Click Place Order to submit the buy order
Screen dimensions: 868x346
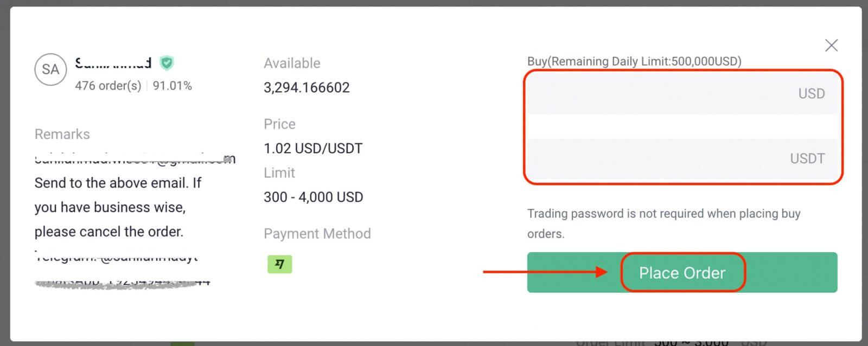pyautogui.click(x=682, y=273)
